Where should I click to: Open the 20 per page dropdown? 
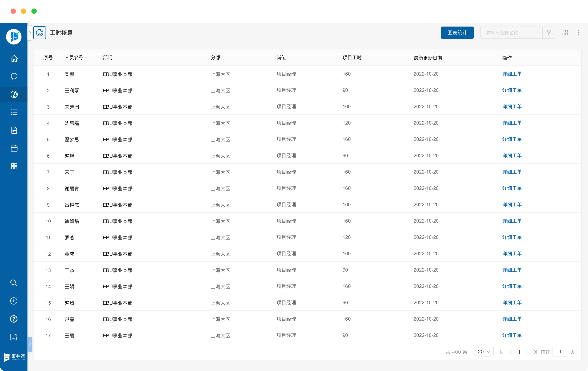pyautogui.click(x=483, y=351)
